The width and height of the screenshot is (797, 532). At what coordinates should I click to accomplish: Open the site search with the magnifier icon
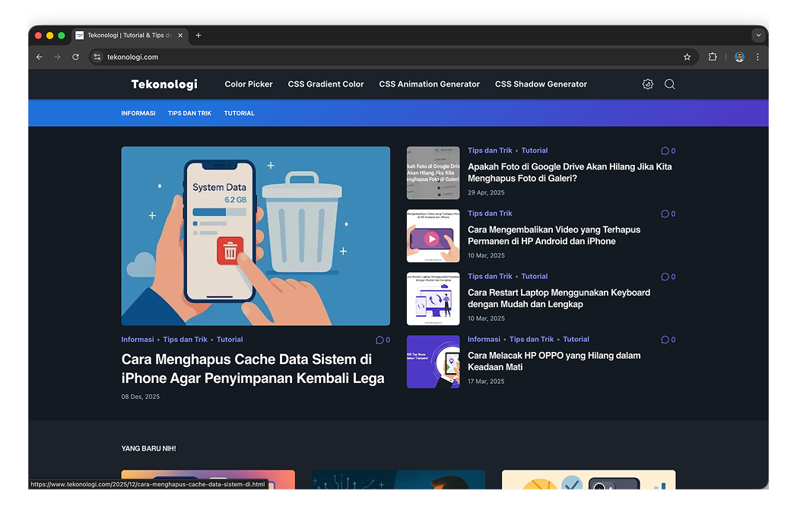tap(669, 84)
